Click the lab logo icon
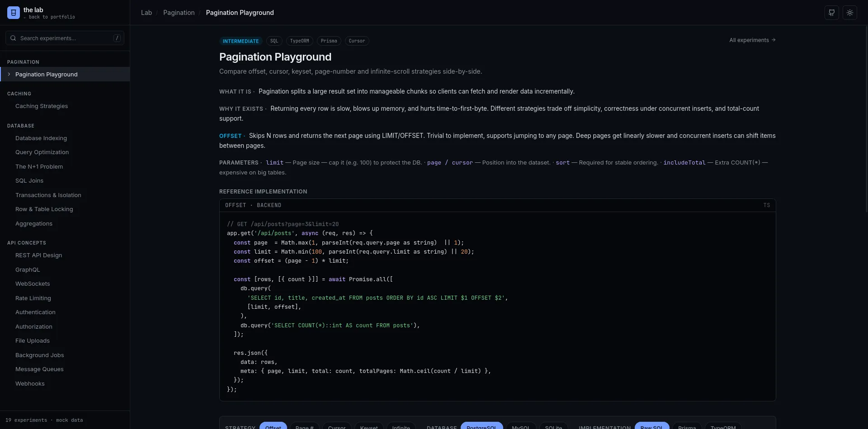Viewport: 868px width, 429px height. 14,13
